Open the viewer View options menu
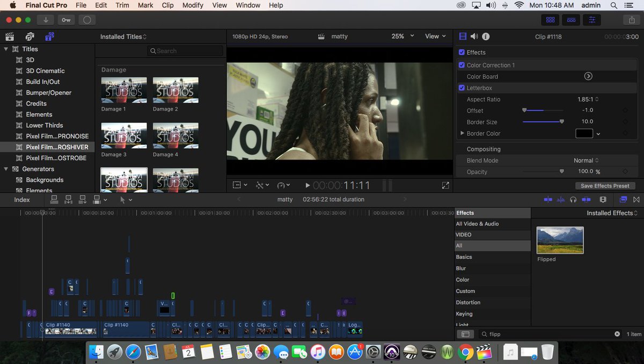Viewport: 644px width, 364px height. tap(435, 37)
